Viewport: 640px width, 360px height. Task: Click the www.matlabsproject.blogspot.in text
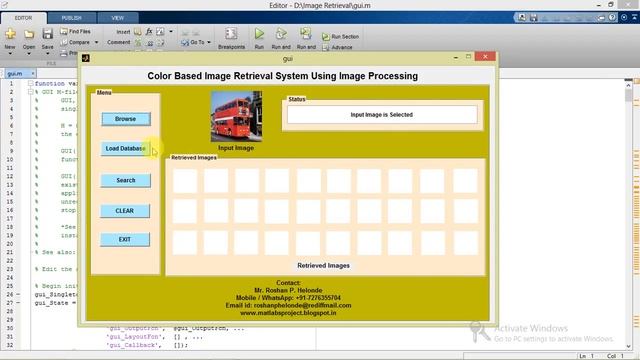288,313
